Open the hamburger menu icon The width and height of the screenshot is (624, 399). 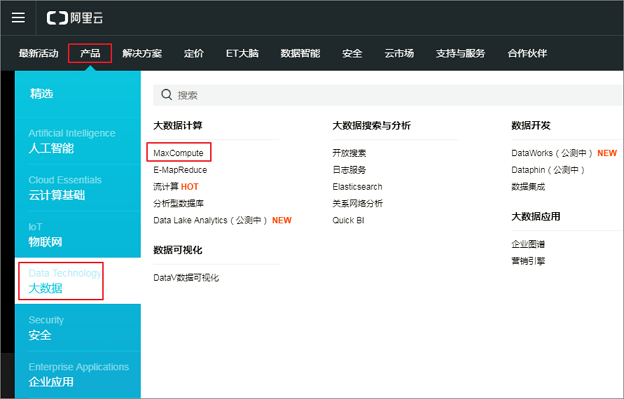[x=18, y=18]
